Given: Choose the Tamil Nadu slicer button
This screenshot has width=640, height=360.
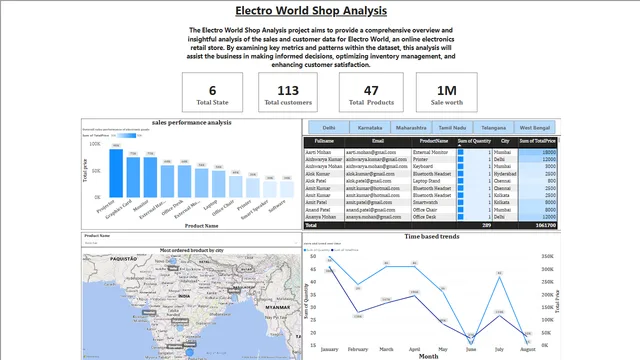Looking at the screenshot, I should [452, 127].
